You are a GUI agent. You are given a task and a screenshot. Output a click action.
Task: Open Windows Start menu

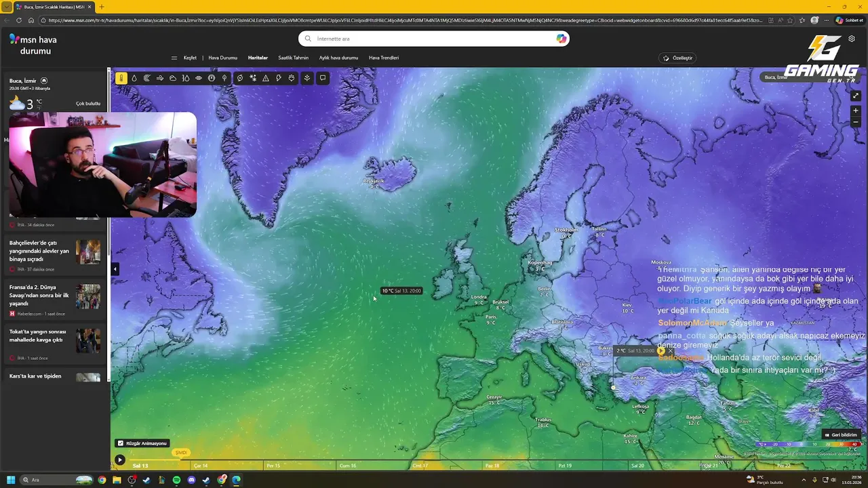[x=11, y=480]
